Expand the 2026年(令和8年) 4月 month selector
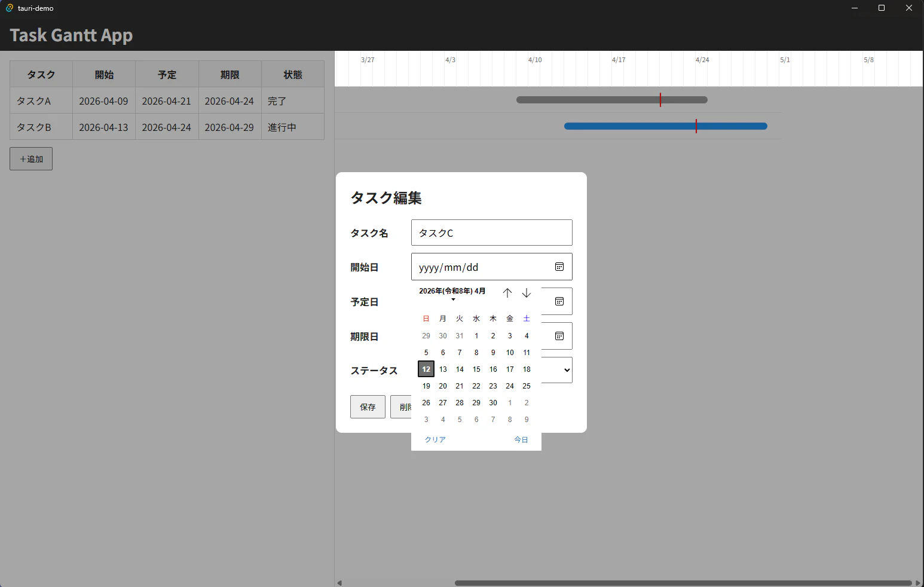The height and width of the screenshot is (587, 924). pos(452,293)
